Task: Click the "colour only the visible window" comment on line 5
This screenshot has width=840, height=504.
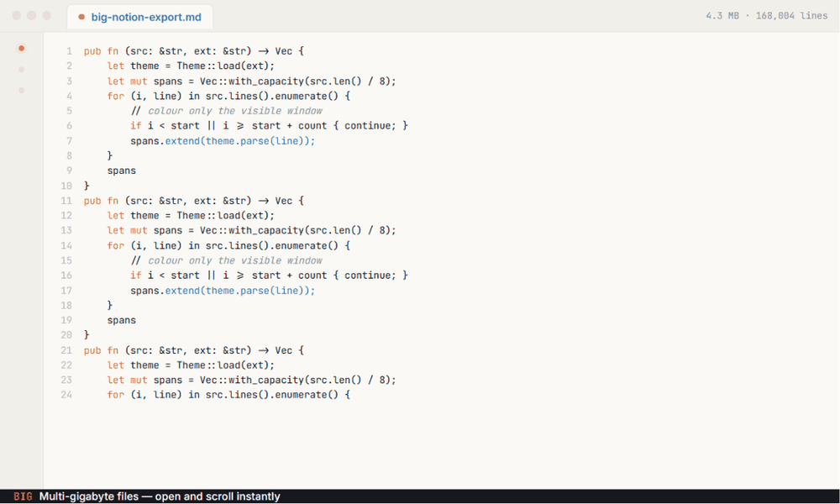Action: click(x=227, y=111)
